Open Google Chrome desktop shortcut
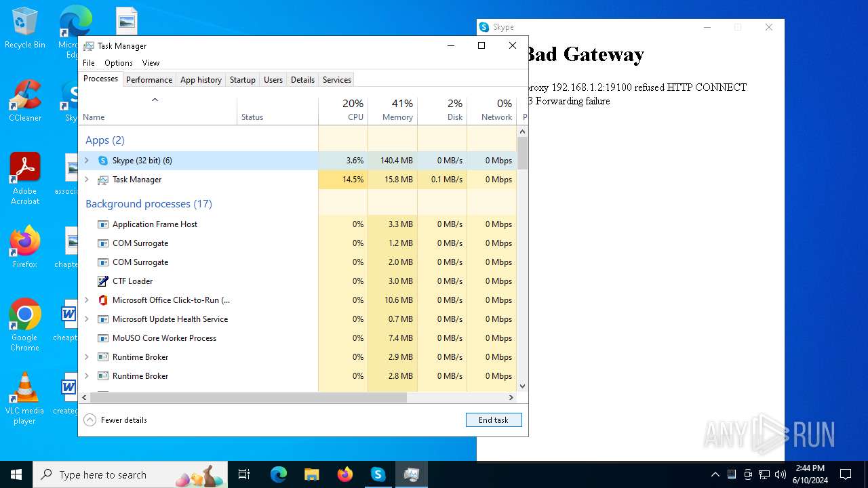868x488 pixels. (25, 325)
